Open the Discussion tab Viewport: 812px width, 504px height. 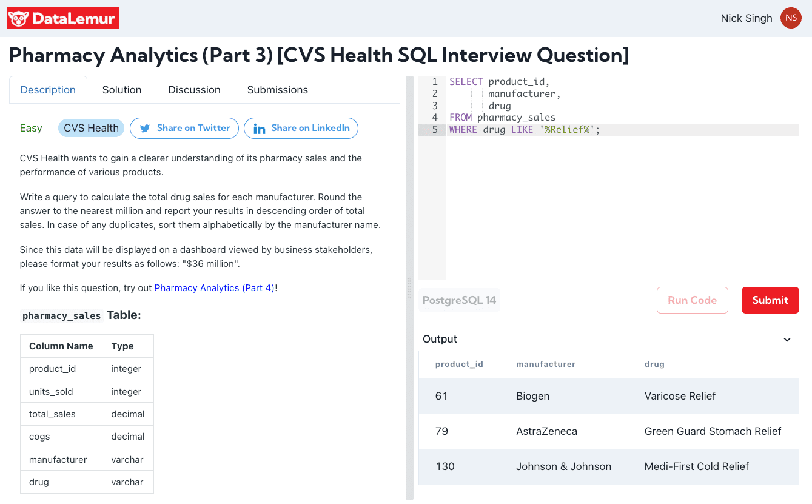point(194,90)
